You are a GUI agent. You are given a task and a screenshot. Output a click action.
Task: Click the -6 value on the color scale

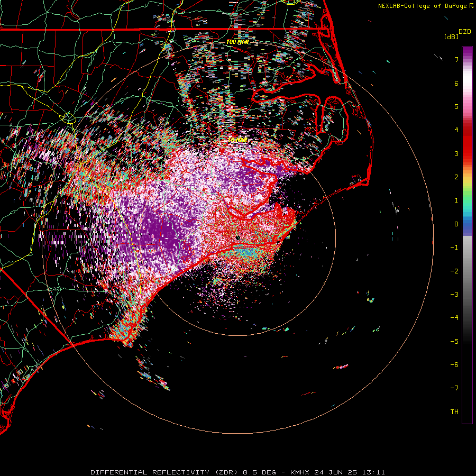click(454, 365)
